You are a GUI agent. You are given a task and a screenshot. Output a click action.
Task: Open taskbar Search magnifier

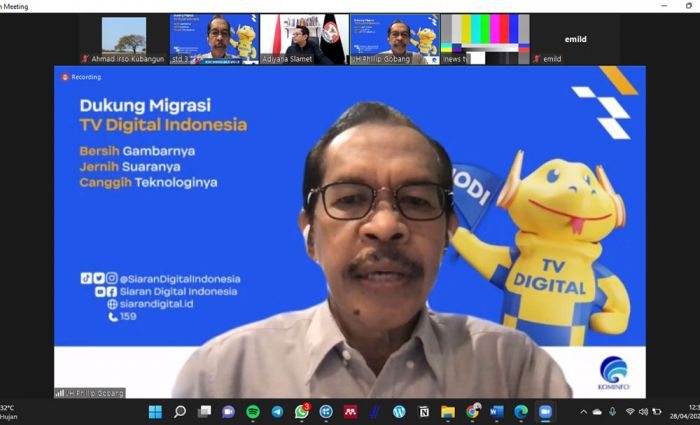180,412
